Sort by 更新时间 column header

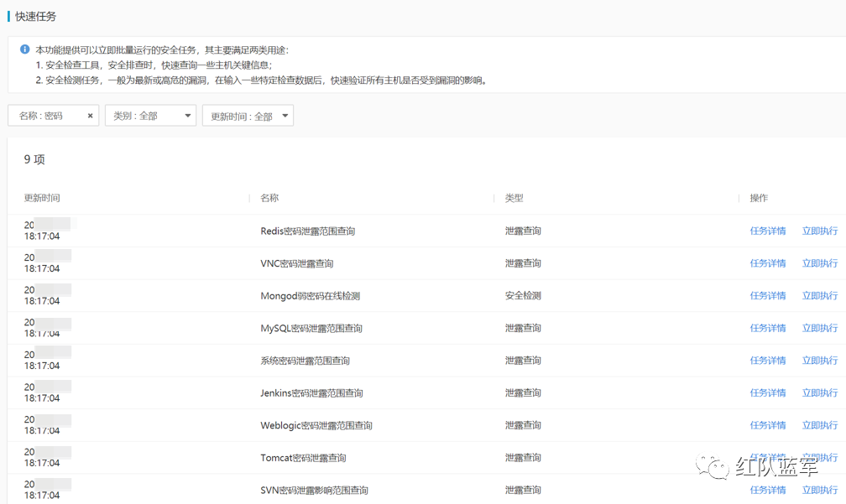pyautogui.click(x=42, y=198)
